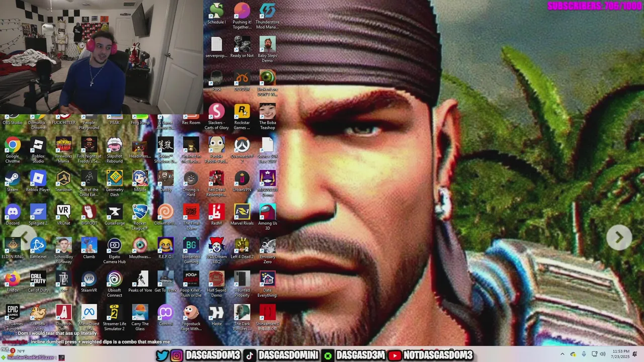Go to previous slide with left arrow
The image size is (644, 362).
25,237
